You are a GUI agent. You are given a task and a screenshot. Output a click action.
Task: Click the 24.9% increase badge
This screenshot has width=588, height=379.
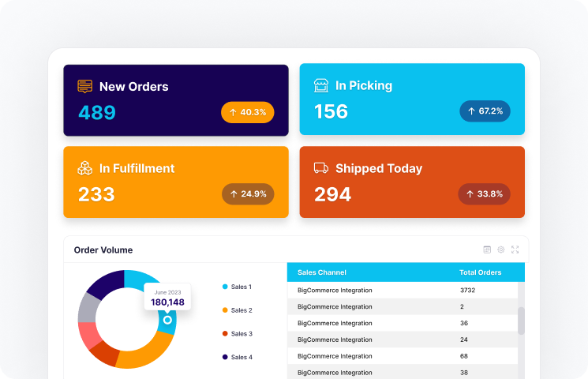(248, 194)
